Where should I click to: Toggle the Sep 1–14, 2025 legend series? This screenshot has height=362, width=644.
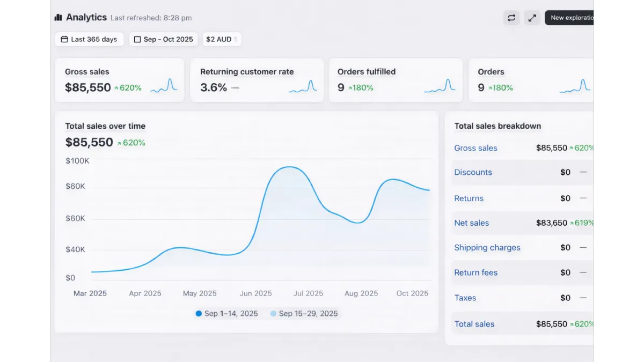(x=226, y=314)
